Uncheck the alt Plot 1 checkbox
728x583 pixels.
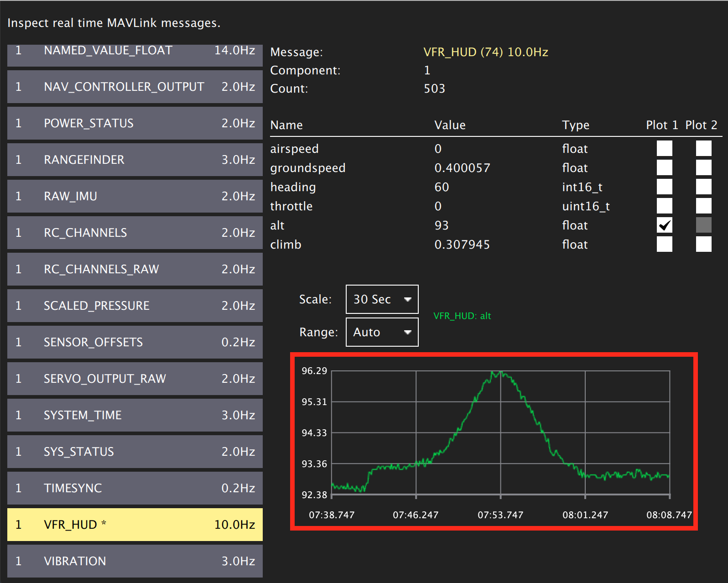pos(664,225)
